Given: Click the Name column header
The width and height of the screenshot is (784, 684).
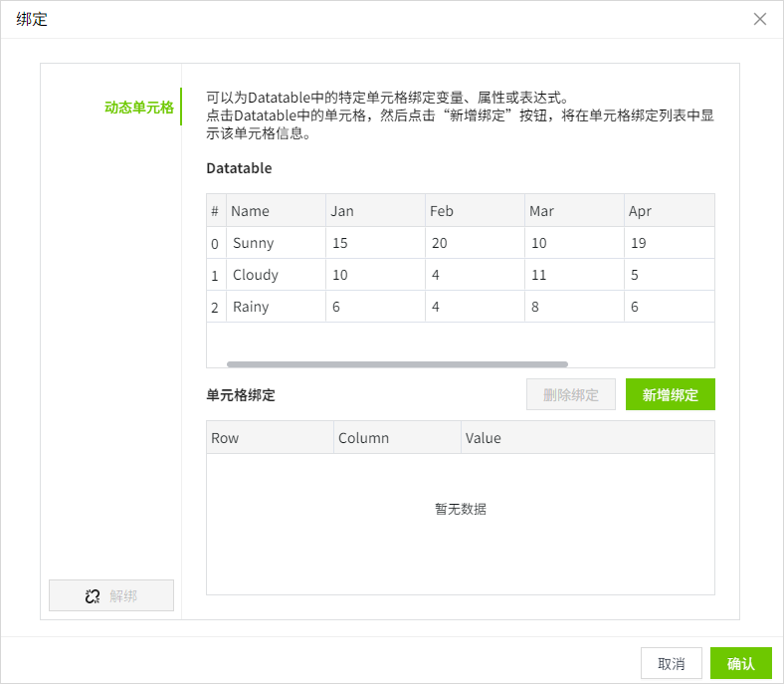Looking at the screenshot, I should click(x=276, y=211).
